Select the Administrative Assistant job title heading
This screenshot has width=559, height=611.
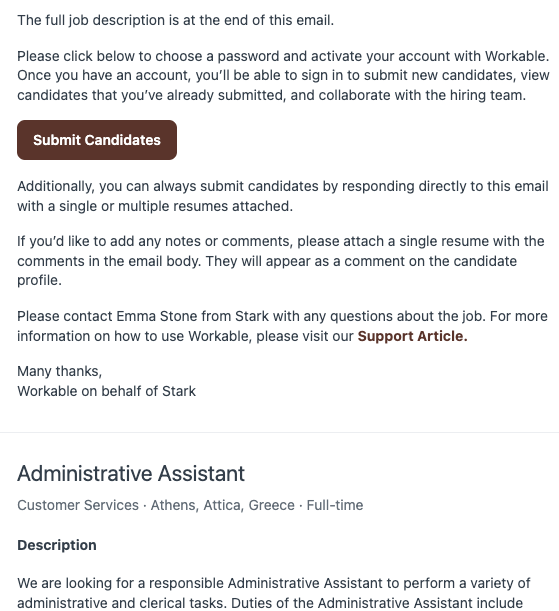point(131,473)
